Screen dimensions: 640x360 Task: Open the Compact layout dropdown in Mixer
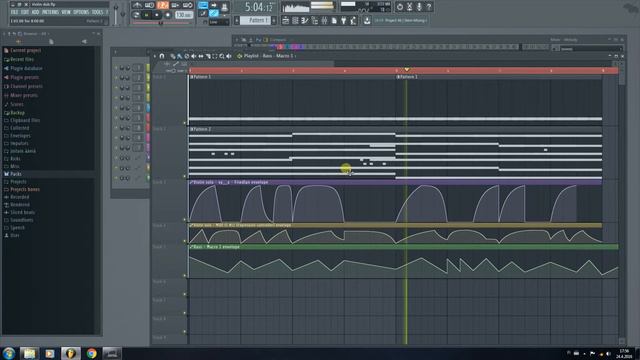tap(277, 40)
